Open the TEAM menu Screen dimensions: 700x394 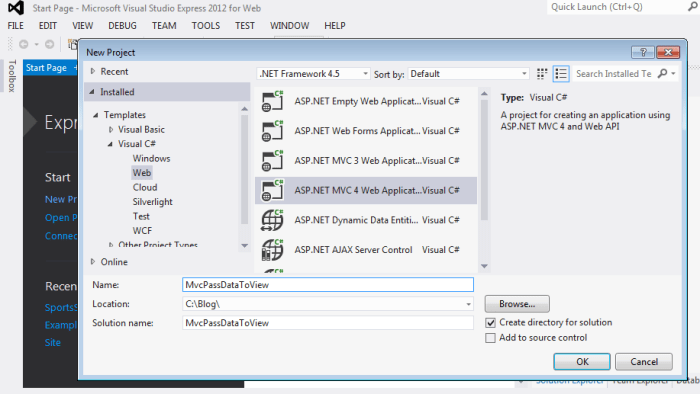click(164, 25)
